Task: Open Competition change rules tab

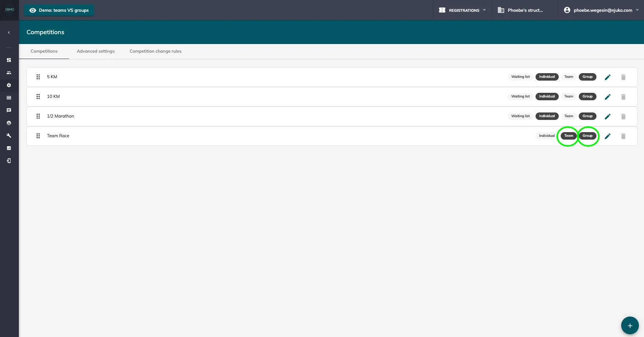Action: [x=156, y=52]
